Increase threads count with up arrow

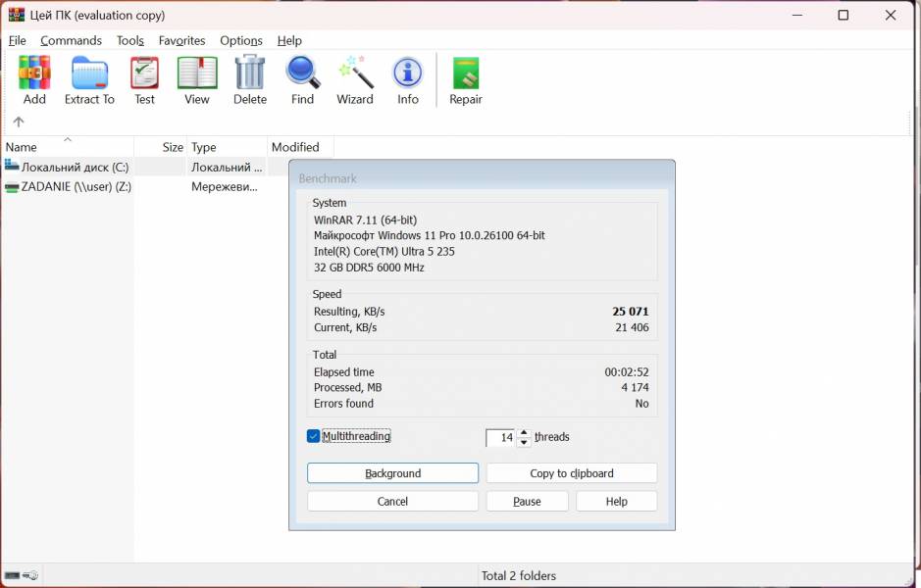(524, 432)
